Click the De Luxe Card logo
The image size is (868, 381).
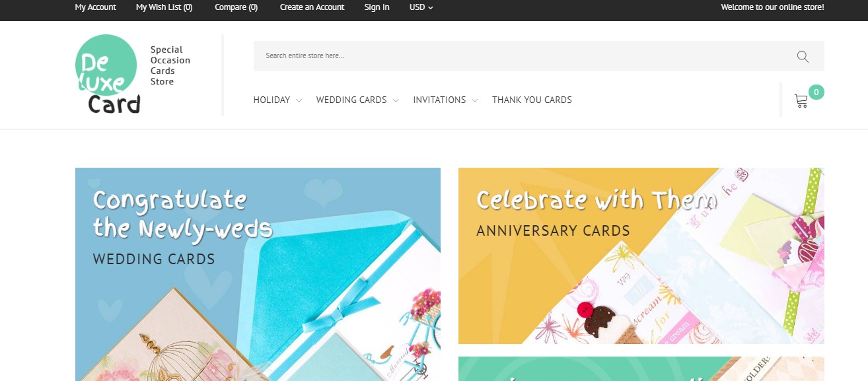tap(108, 74)
